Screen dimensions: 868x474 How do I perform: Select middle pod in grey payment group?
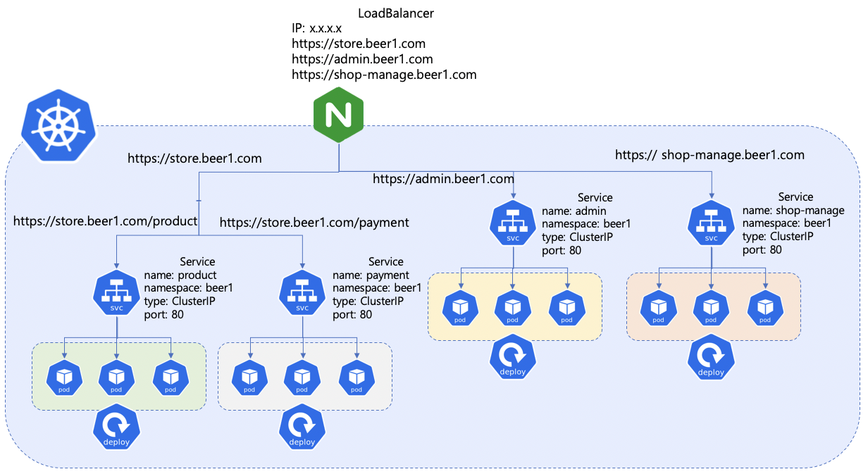click(x=302, y=377)
